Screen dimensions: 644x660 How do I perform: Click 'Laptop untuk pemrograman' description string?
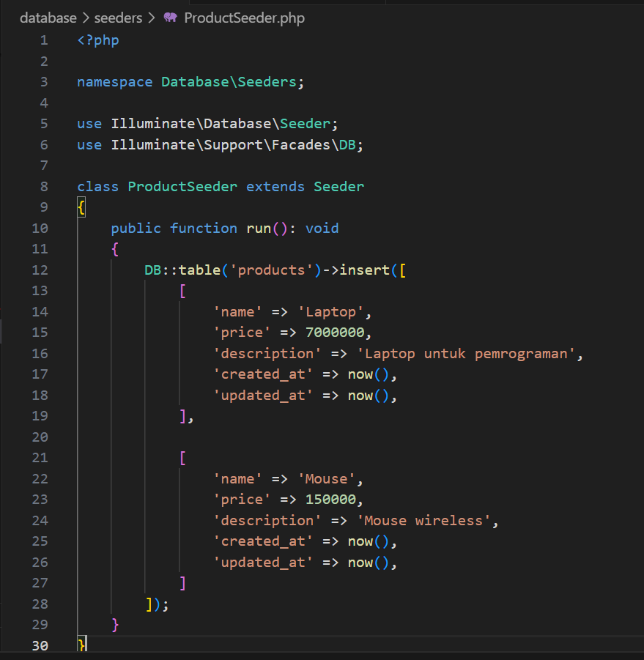[467, 354]
